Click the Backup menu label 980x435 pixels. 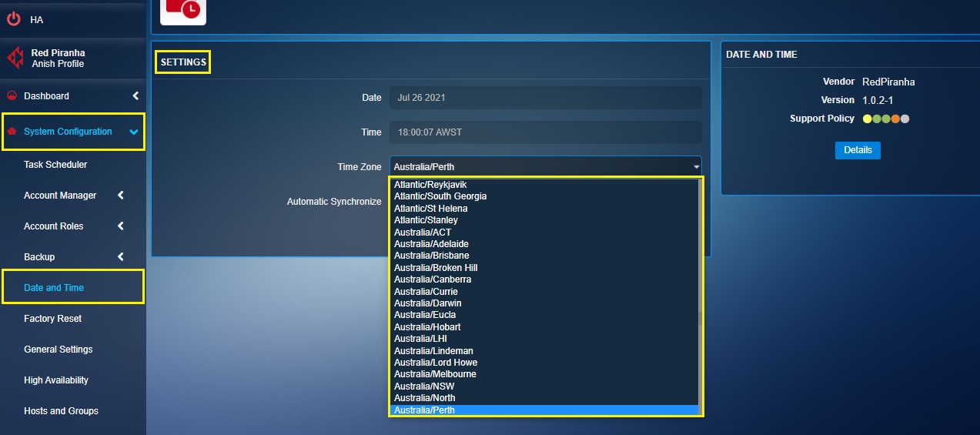(39, 257)
